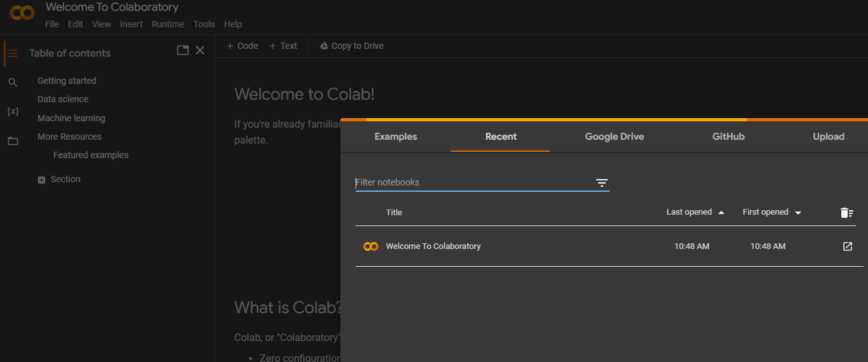868x362 pixels.
Task: Open the Tools menu
Action: pos(204,24)
